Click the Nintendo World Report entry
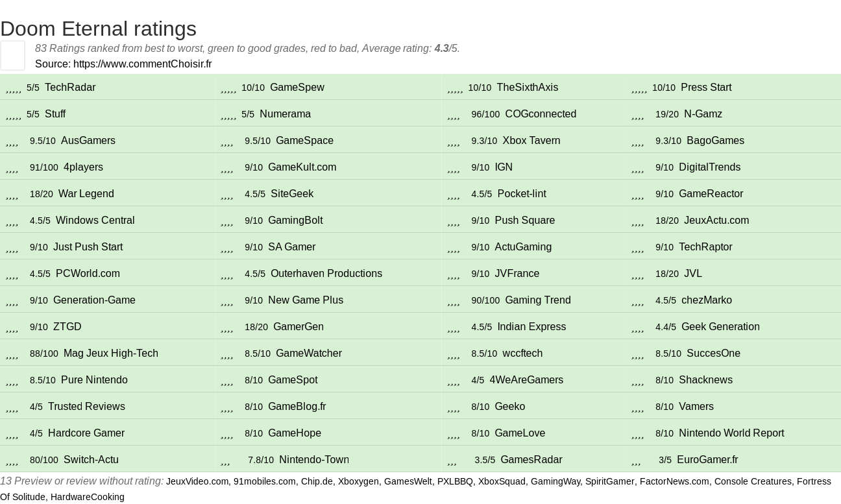841x504 pixels. (731, 433)
